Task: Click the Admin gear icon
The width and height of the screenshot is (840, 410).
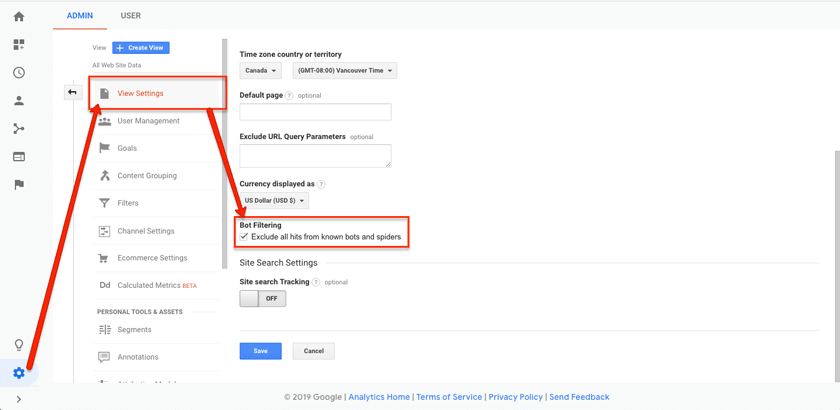Action: 18,373
